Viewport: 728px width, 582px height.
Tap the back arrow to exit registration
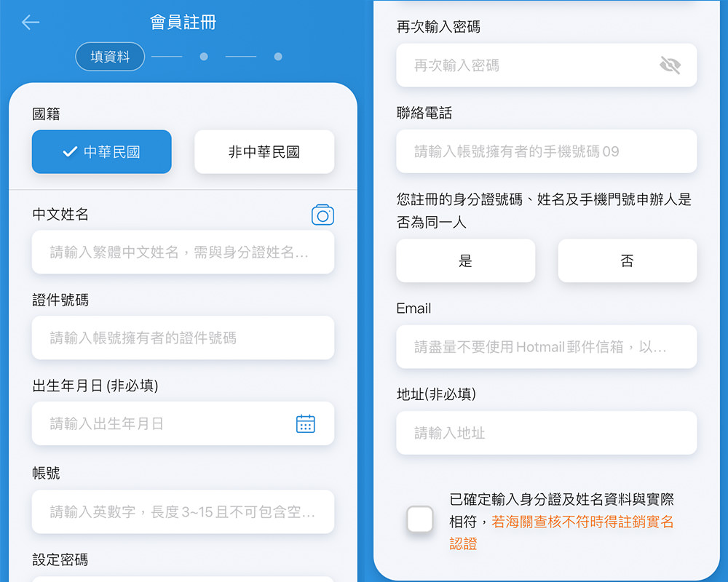coord(29,23)
